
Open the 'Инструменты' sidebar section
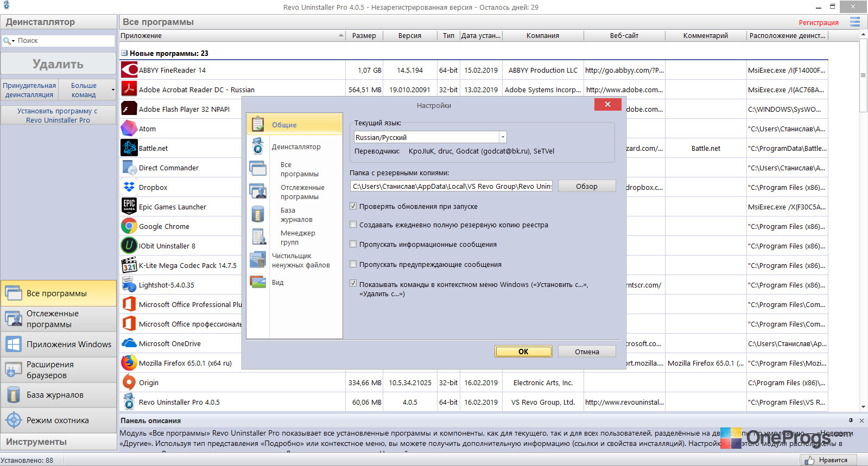[58, 442]
